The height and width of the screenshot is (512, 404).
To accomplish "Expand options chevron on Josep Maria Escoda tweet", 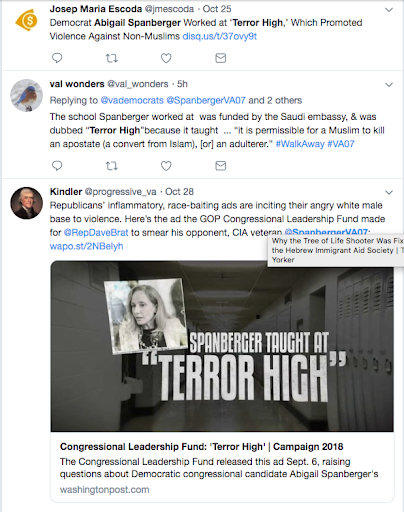I will tap(389, 10).
